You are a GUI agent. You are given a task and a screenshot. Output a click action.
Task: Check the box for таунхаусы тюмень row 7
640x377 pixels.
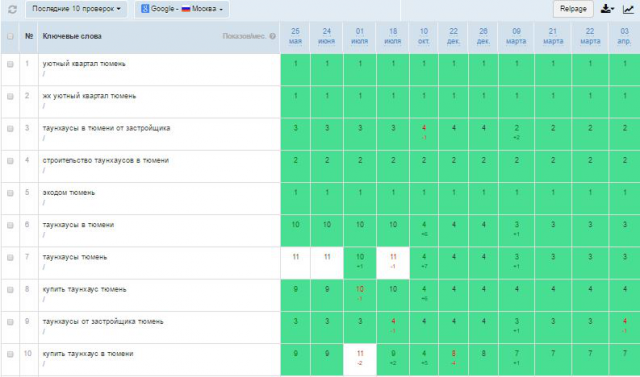pos(10,257)
